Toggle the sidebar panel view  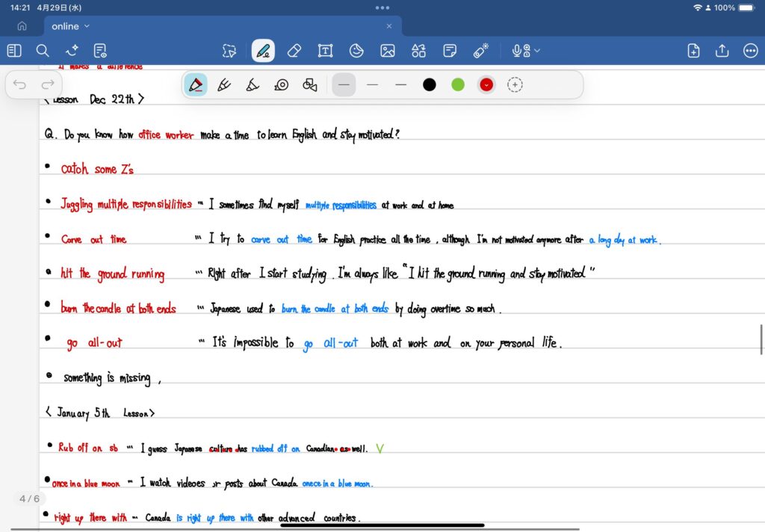point(14,51)
